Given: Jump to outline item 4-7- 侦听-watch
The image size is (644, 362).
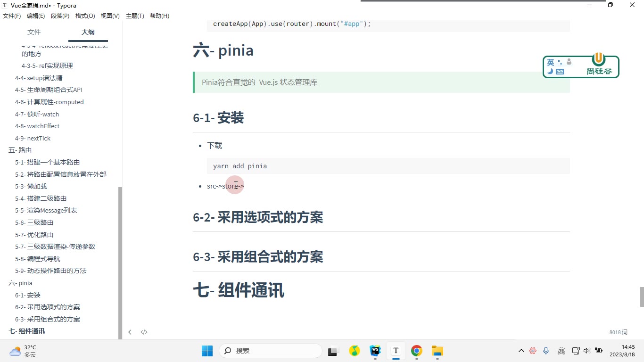Looking at the screenshot, I should coord(37,114).
